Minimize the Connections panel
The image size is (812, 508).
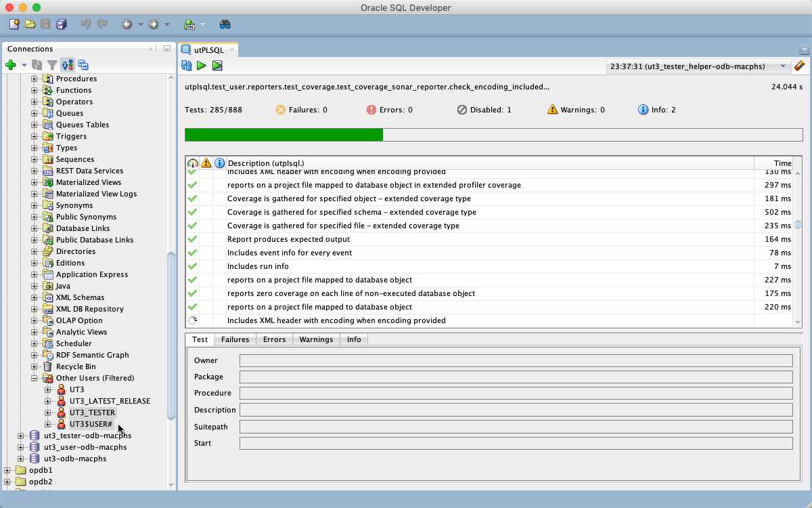167,49
